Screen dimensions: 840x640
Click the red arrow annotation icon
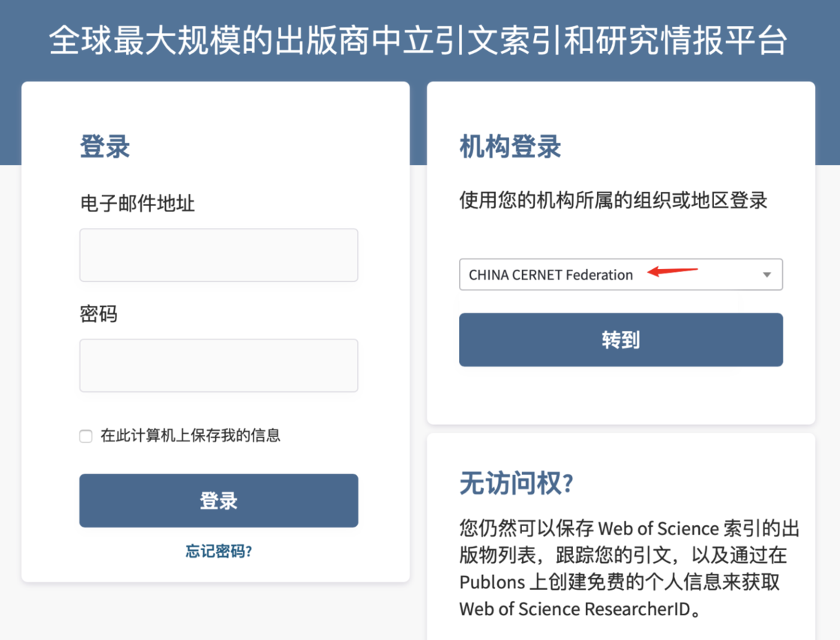[672, 271]
